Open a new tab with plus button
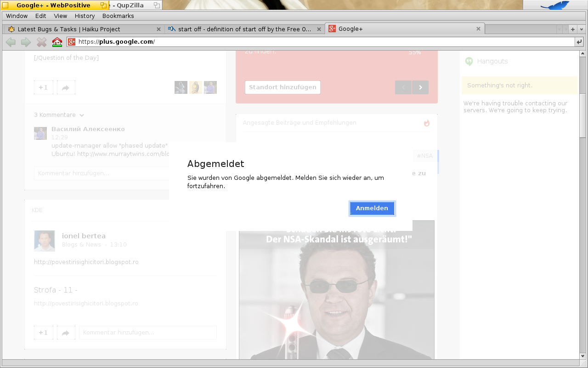Viewport: 588px width, 368px height. point(573,29)
